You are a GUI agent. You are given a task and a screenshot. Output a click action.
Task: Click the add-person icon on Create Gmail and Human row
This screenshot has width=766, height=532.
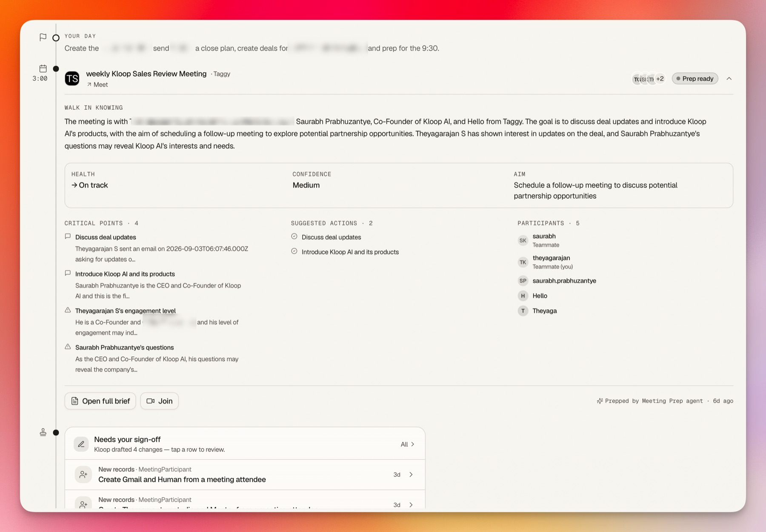click(x=83, y=475)
